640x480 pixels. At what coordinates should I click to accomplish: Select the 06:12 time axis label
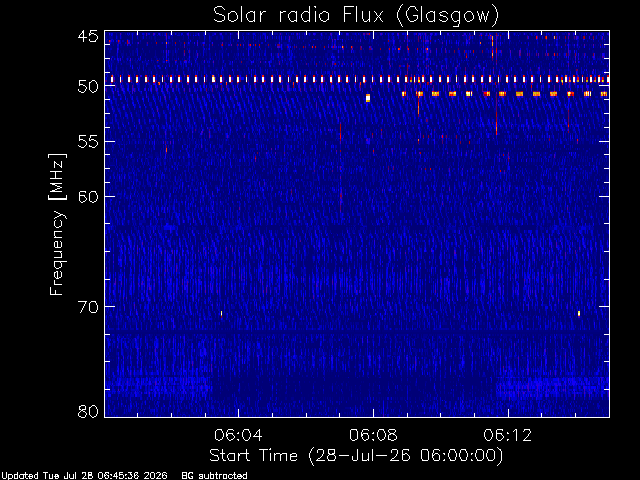508,435
